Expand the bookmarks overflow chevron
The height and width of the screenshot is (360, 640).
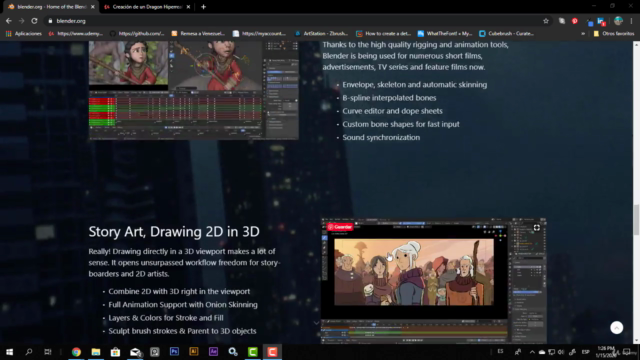coord(583,33)
